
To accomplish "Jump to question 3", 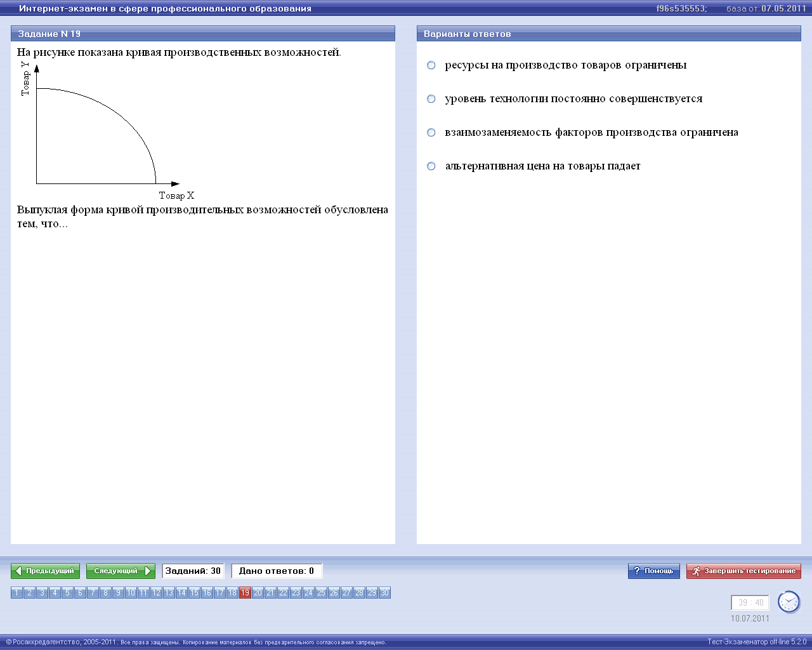I will (x=42, y=593).
